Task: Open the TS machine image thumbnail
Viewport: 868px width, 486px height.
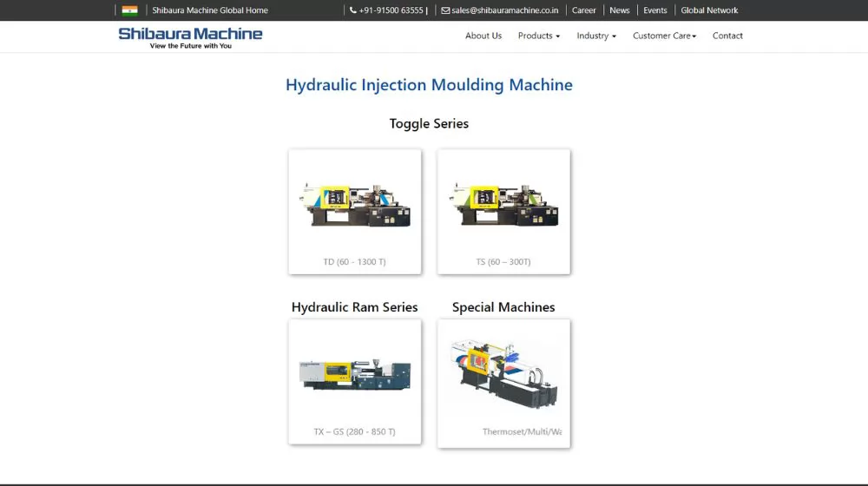Action: click(503, 206)
